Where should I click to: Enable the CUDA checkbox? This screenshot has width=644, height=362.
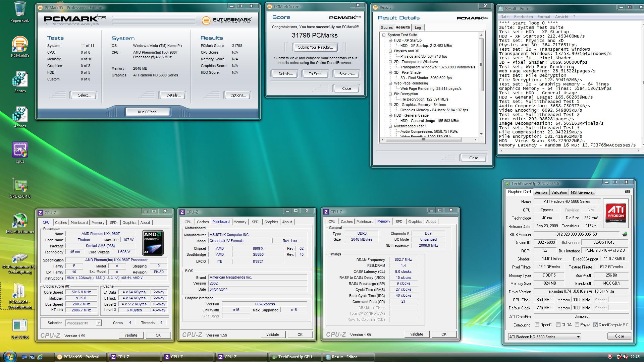pos(558,325)
